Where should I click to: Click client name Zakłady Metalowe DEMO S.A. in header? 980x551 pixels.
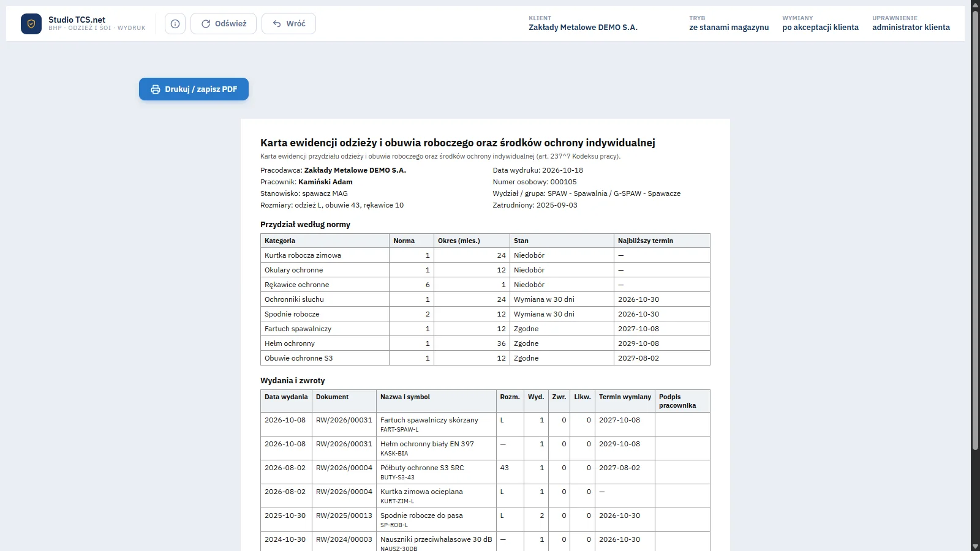pos(583,28)
